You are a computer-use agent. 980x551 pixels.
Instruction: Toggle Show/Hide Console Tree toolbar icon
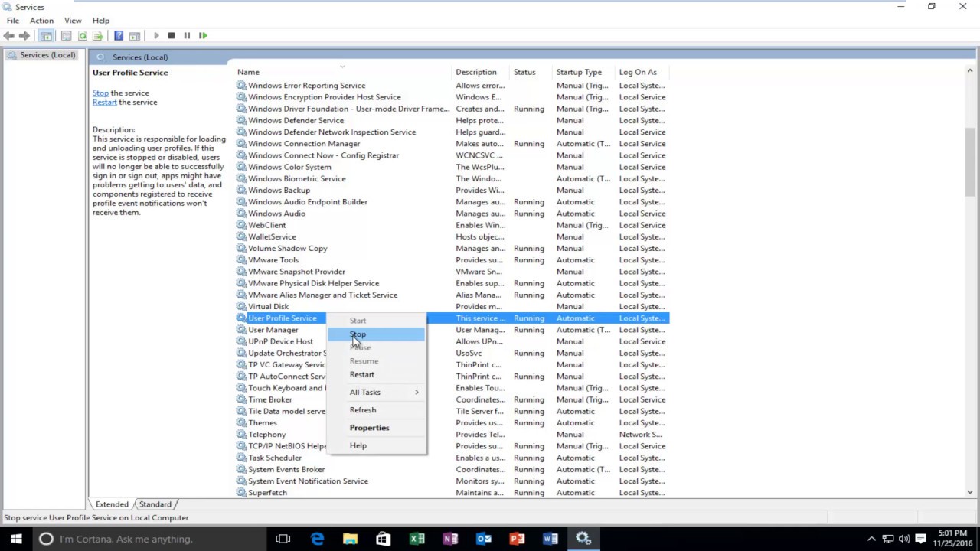pos(47,36)
